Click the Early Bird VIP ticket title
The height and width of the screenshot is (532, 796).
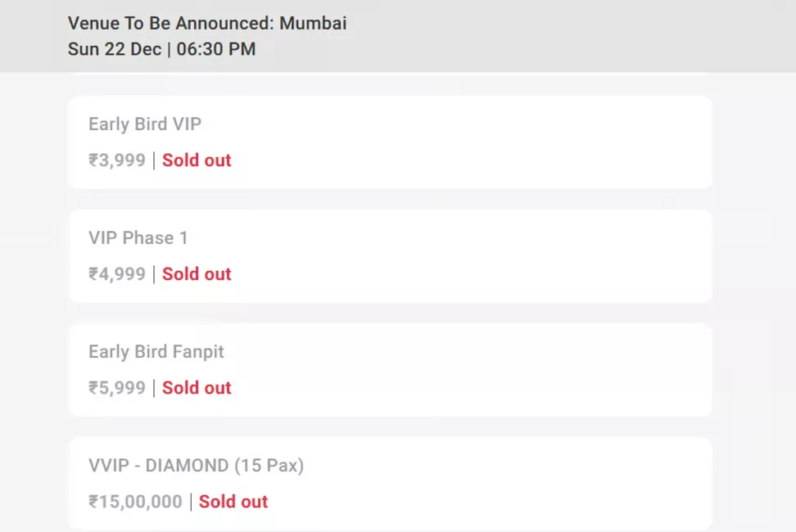(x=145, y=124)
